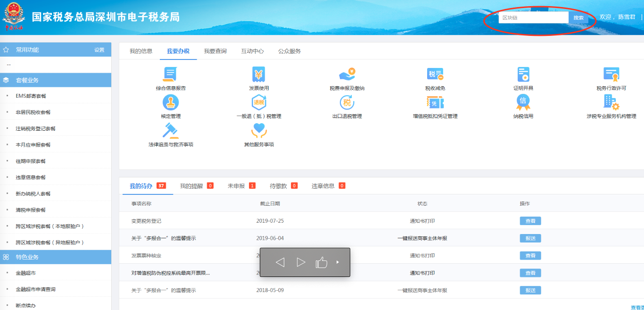
Task: Click the 区块链 search input field
Action: coord(533,18)
